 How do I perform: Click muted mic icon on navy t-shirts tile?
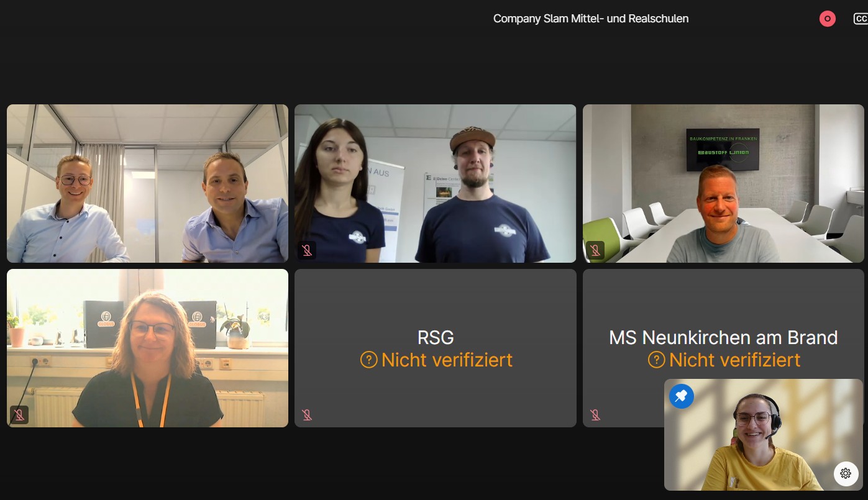coord(306,250)
